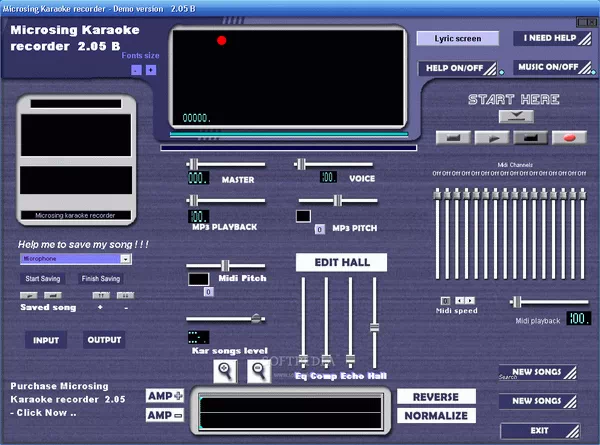The image size is (600, 445).
Task: Click the red Record button under Start Here
Action: click(569, 138)
